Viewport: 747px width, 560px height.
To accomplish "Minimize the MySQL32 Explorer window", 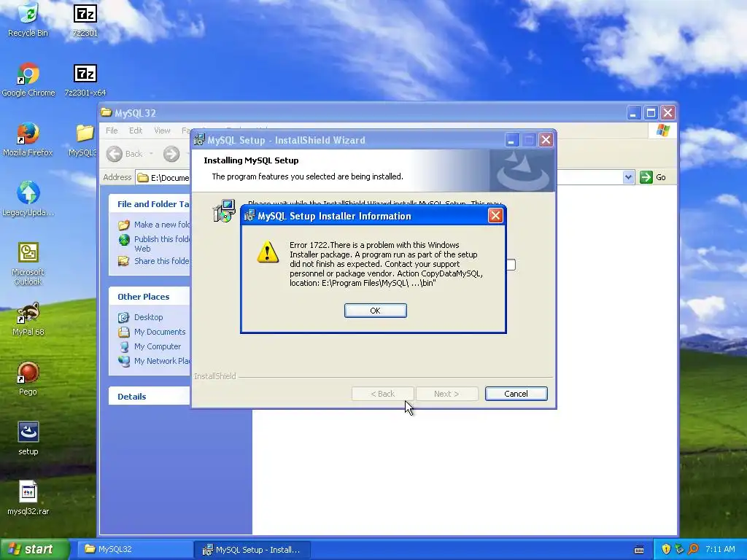I will [x=634, y=113].
